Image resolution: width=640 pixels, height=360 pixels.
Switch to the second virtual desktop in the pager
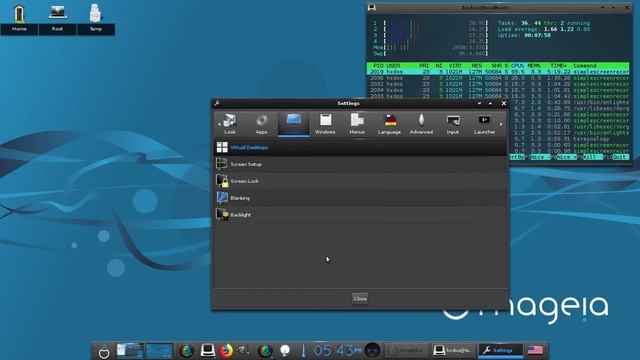click(159, 351)
